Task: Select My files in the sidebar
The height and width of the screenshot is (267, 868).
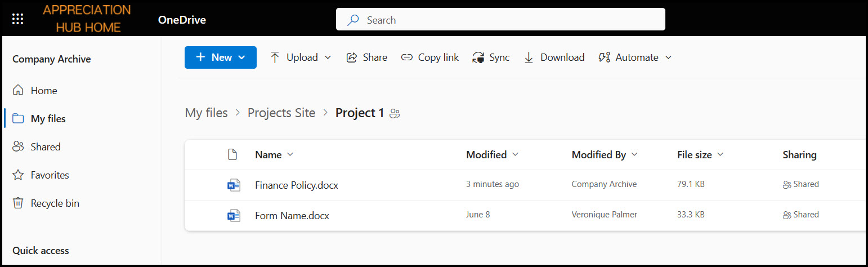Action: click(48, 119)
